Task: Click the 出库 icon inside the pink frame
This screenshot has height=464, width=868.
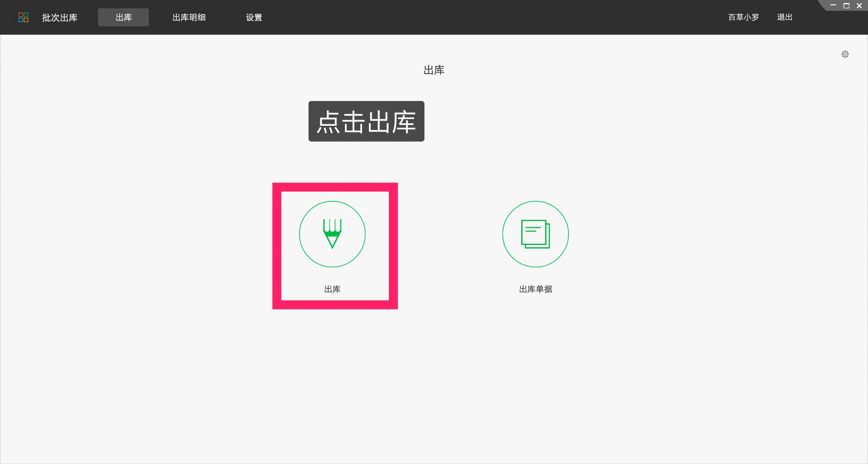Action: [x=332, y=234]
